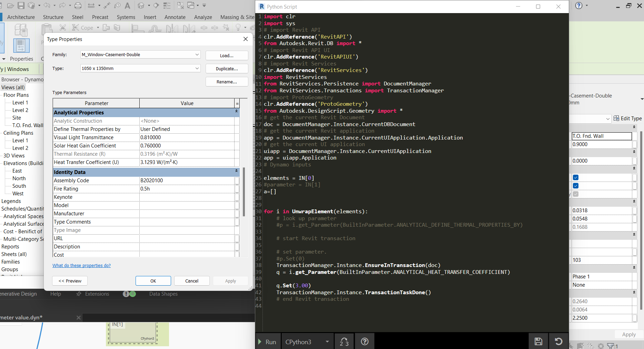Click the Save icon in Revit quick access toolbar

(21, 6)
